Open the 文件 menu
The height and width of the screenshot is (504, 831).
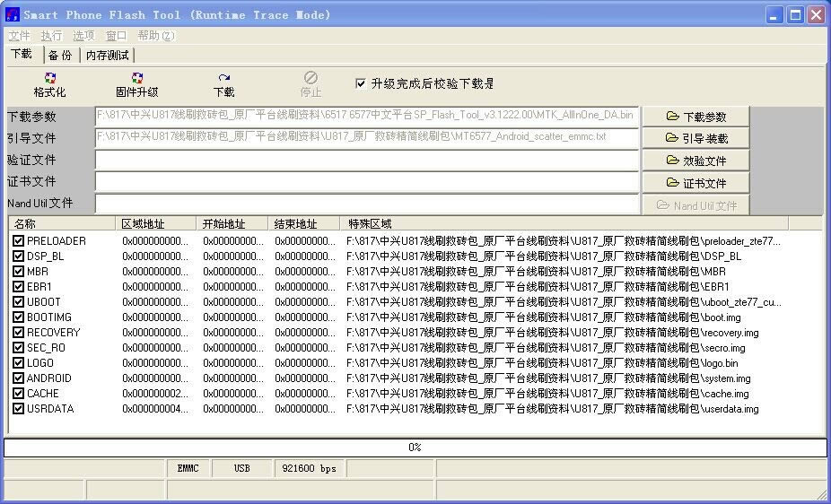click(19, 36)
